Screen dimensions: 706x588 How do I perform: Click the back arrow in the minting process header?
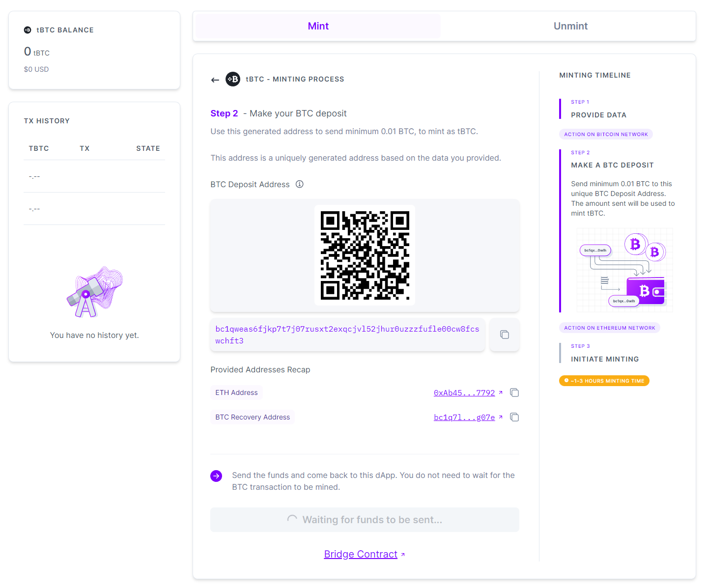215,79
